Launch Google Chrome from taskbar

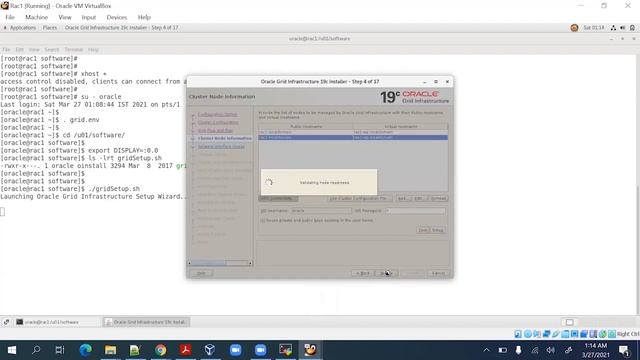coord(160,350)
